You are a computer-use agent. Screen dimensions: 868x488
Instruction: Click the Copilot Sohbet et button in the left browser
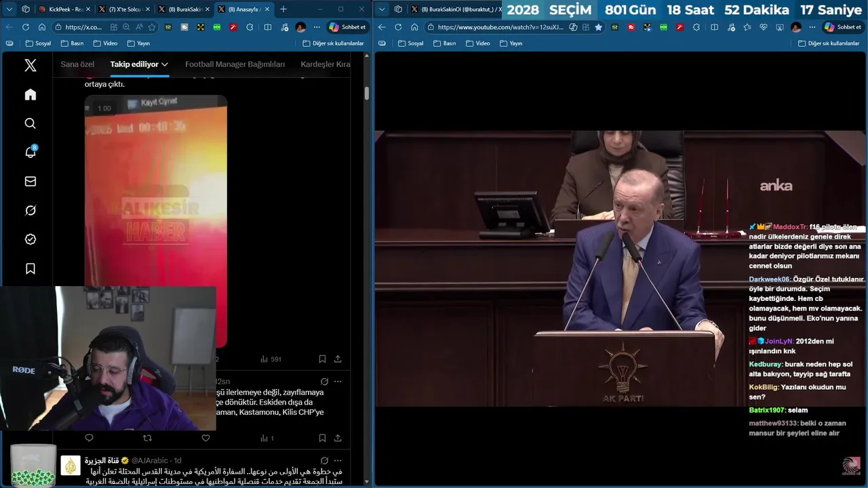(x=347, y=27)
